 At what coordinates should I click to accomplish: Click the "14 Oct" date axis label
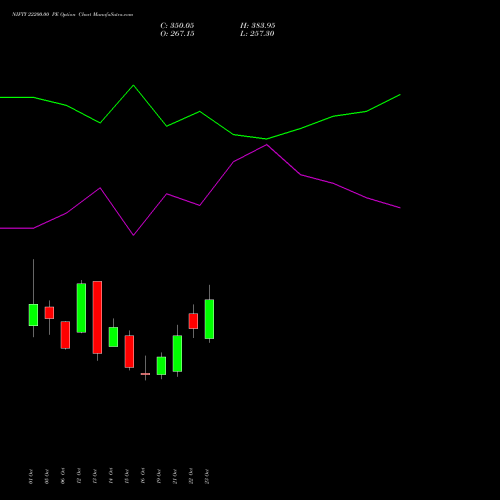click(x=111, y=477)
